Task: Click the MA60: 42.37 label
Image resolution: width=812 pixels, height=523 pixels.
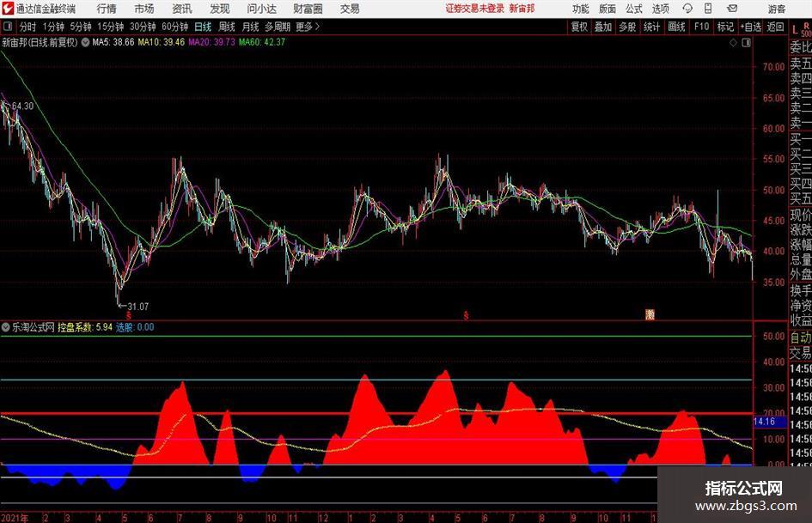Action: [261, 42]
